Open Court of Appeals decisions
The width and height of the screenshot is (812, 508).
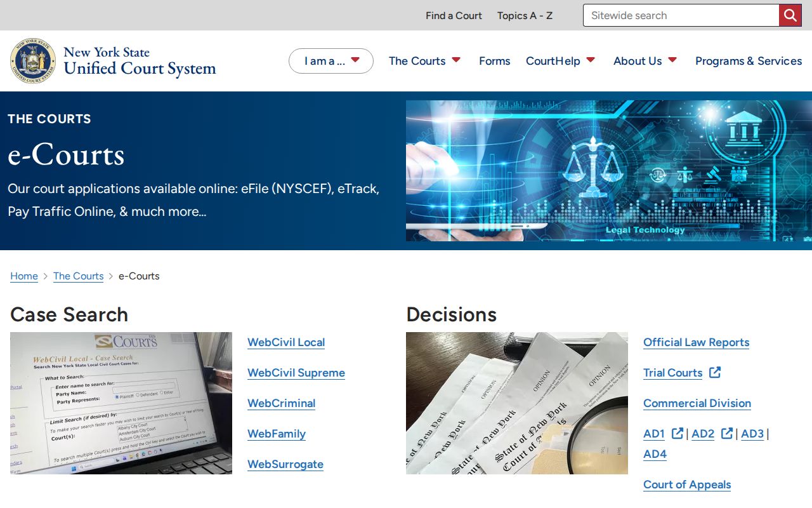[687, 485]
